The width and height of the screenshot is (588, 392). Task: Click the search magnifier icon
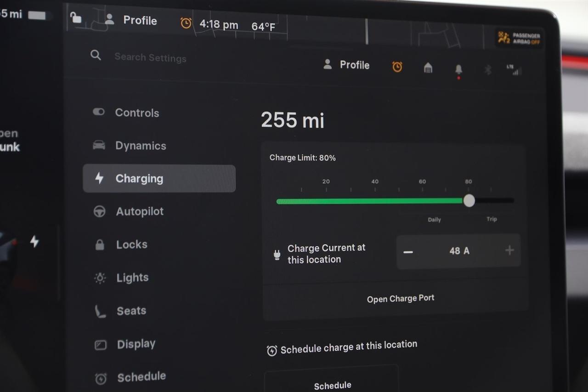pyautogui.click(x=96, y=56)
